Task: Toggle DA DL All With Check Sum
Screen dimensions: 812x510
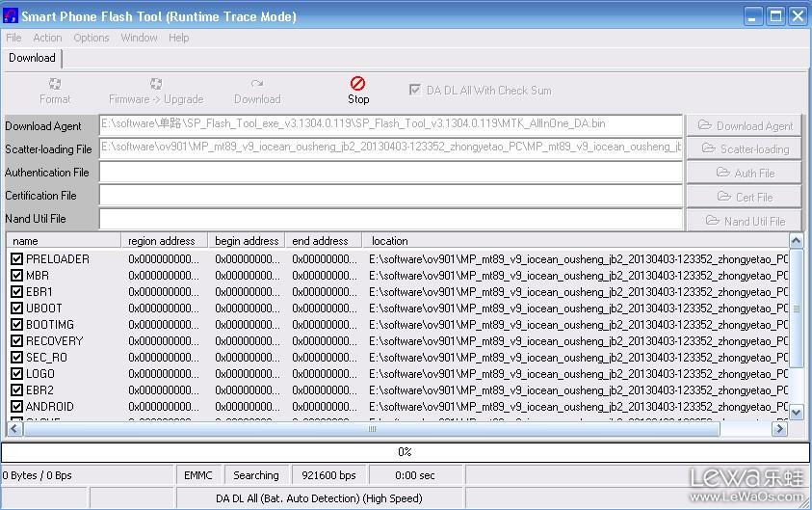Action: pos(415,91)
